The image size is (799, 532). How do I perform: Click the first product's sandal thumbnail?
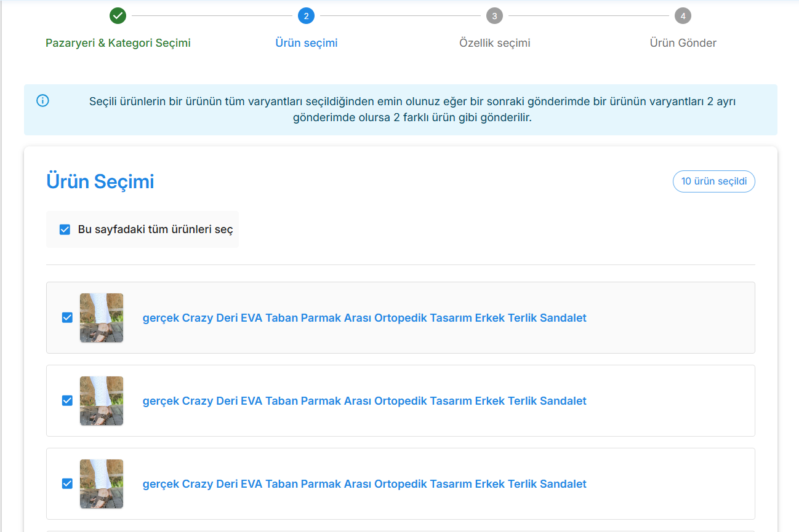102,318
